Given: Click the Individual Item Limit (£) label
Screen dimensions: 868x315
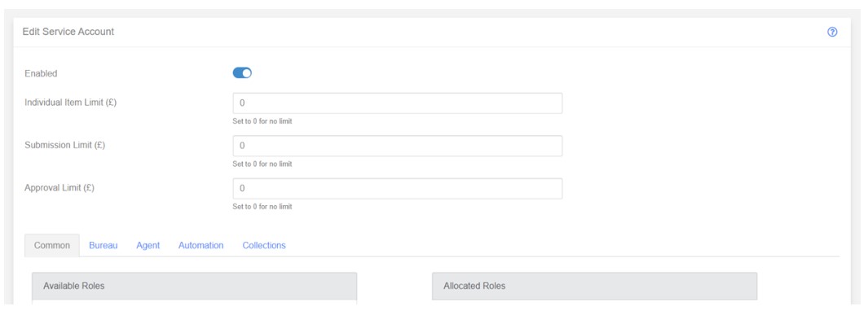Looking at the screenshot, I should (x=71, y=103).
